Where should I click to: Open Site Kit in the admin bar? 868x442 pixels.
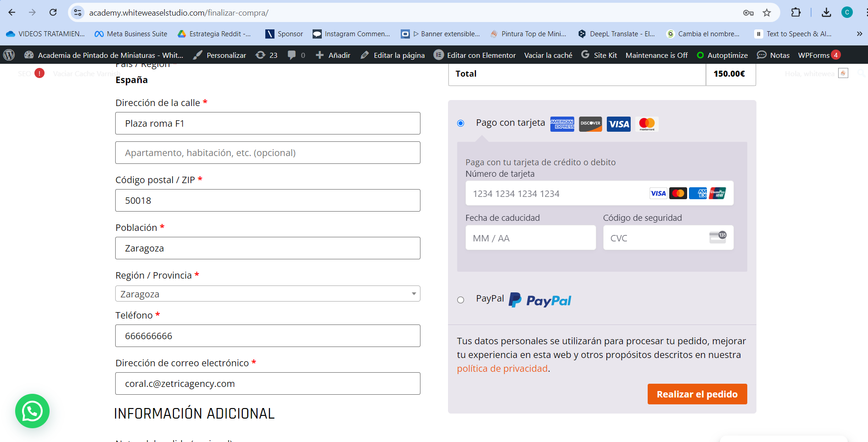[599, 55]
